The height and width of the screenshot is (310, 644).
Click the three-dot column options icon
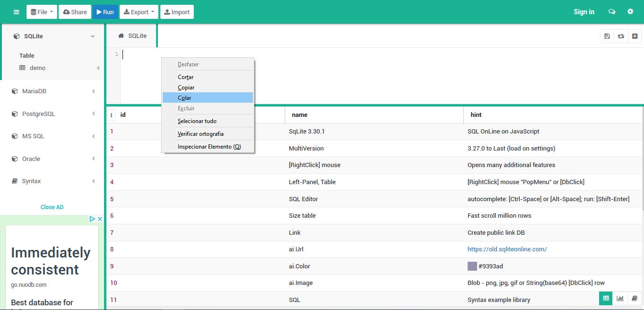(x=112, y=115)
